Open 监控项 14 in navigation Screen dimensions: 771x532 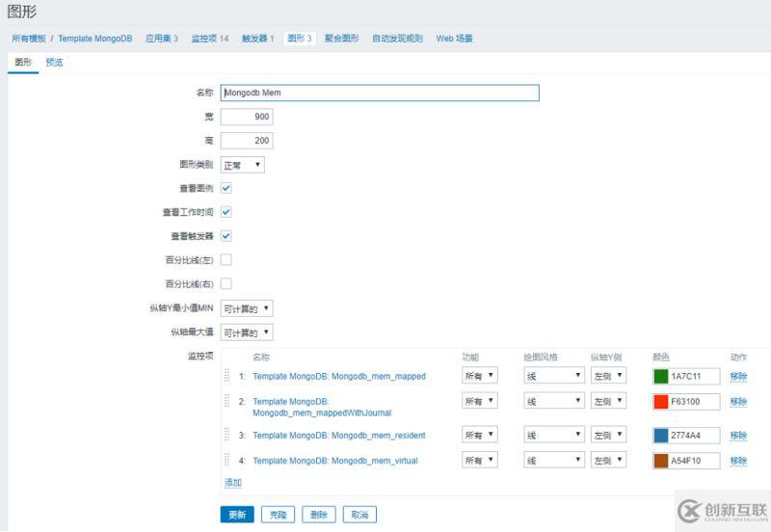209,38
